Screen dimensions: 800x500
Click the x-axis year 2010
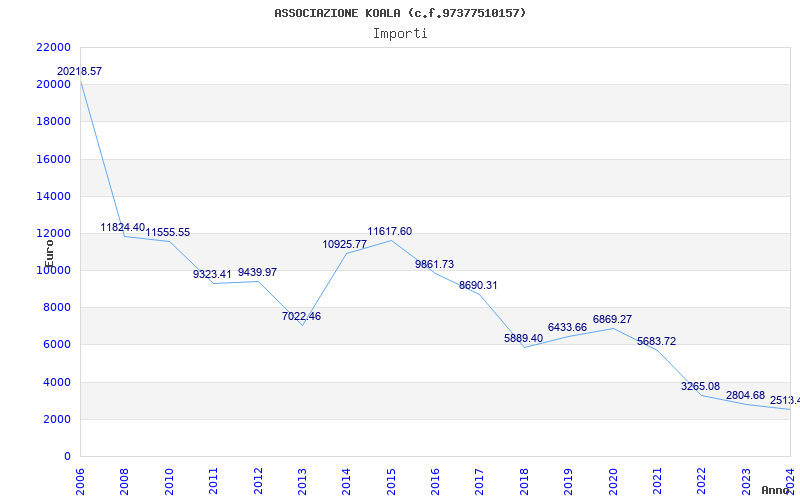point(169,481)
